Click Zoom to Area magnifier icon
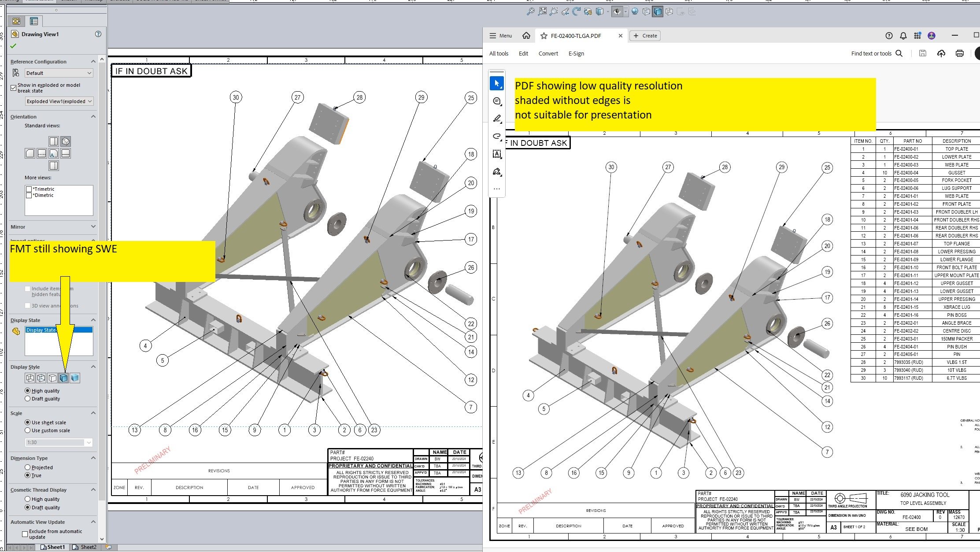This screenshot has width=980, height=552. [x=554, y=12]
